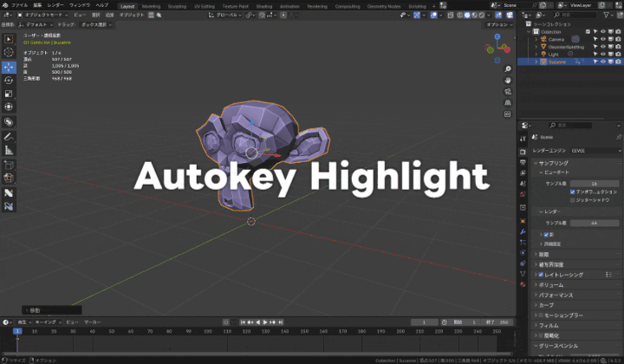The height and width of the screenshot is (364, 624).
Task: Click the navigation gizmo Z axis
Action: [497, 36]
